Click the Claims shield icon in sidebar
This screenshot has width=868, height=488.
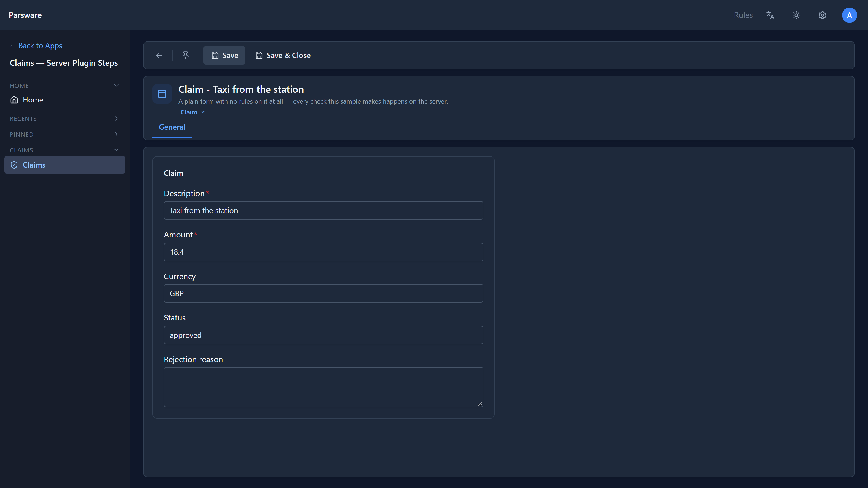pyautogui.click(x=14, y=165)
